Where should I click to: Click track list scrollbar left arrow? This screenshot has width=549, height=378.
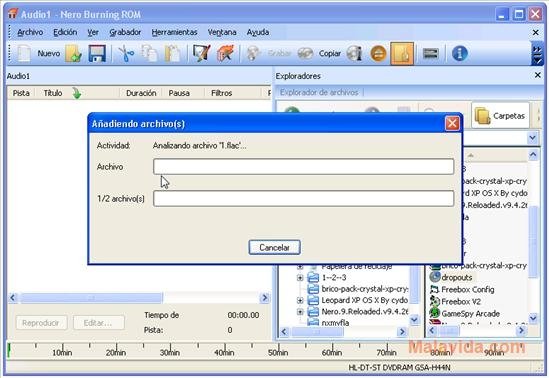13,298
